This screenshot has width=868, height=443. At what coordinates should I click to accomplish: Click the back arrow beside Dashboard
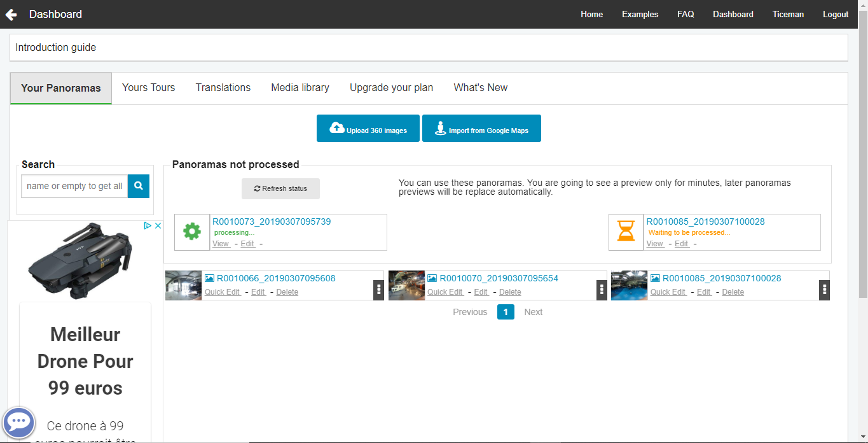11,15
